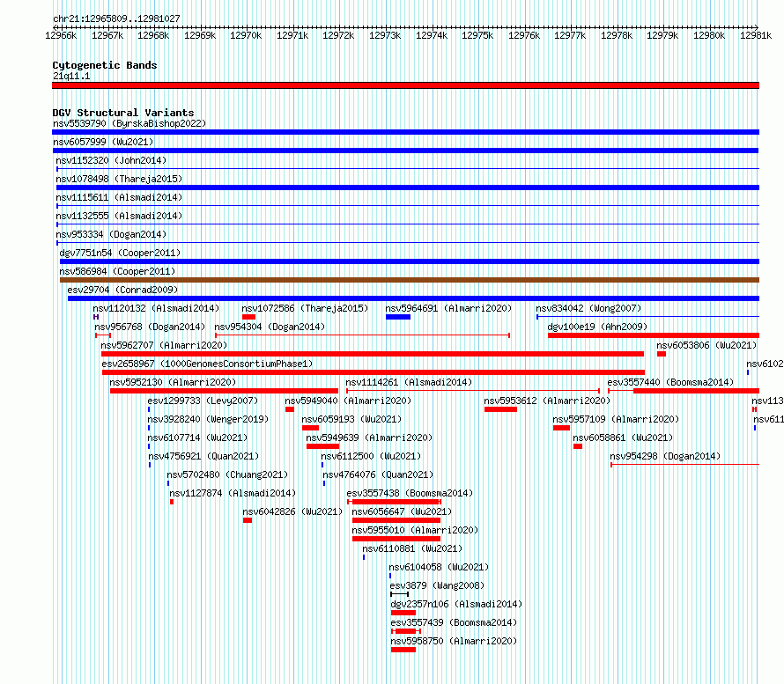Click nsv6053806 (Wu2021) label

click(x=706, y=345)
